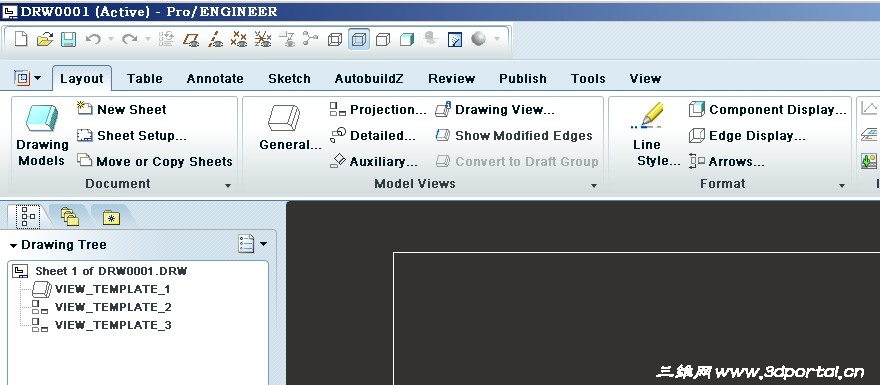The image size is (880, 385).
Task: Click Component Display option
Action: tap(768, 109)
